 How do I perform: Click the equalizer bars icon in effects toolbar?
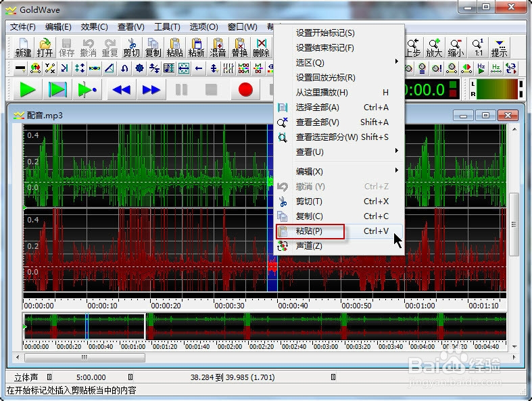(x=228, y=68)
